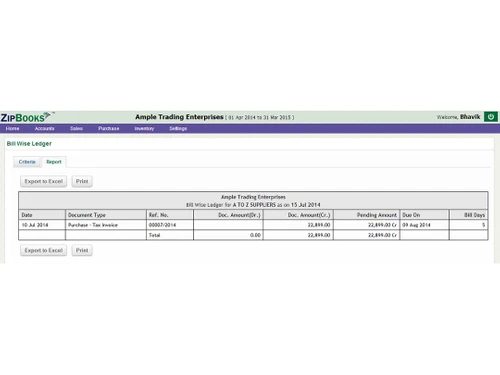The height and width of the screenshot is (375, 500).
Task: Open the Home menu
Action: coord(12,128)
